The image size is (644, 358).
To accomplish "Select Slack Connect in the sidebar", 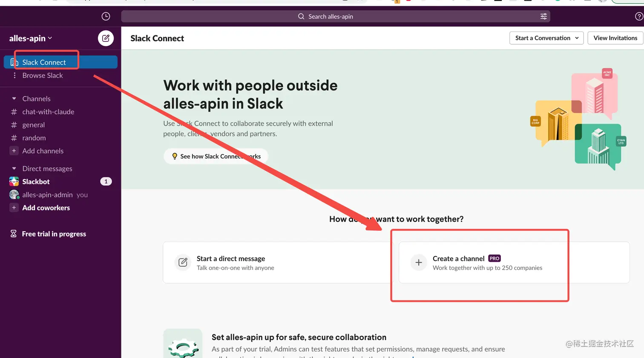I will 60,62.
